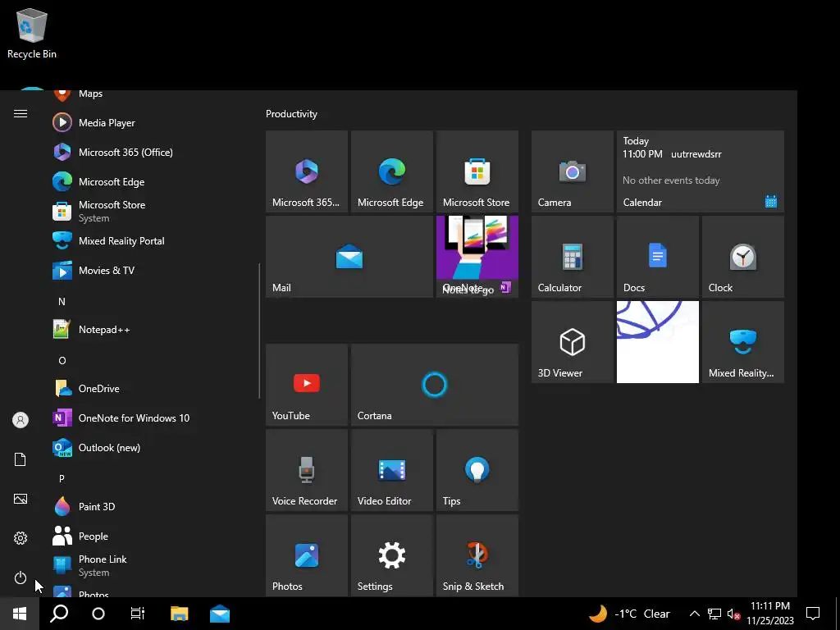Open Movies & TV from the app list
Screen dimensions: 840x630
[x=150, y=270]
